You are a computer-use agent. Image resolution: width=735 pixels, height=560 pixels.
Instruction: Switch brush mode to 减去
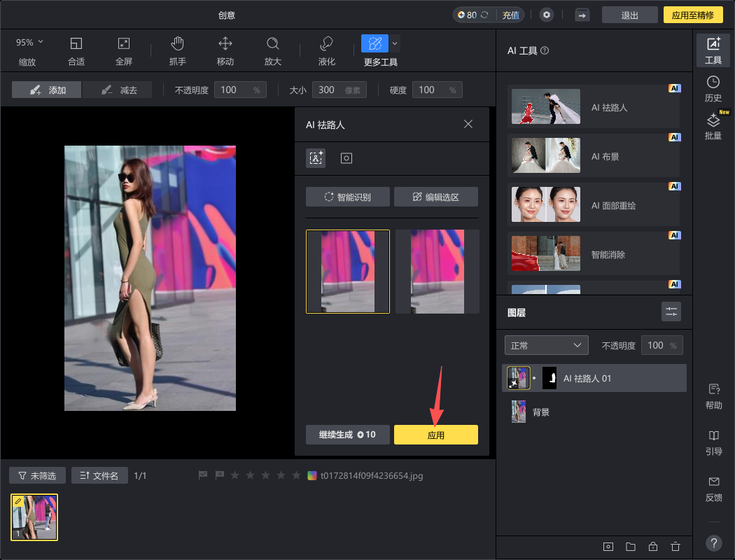click(x=120, y=90)
